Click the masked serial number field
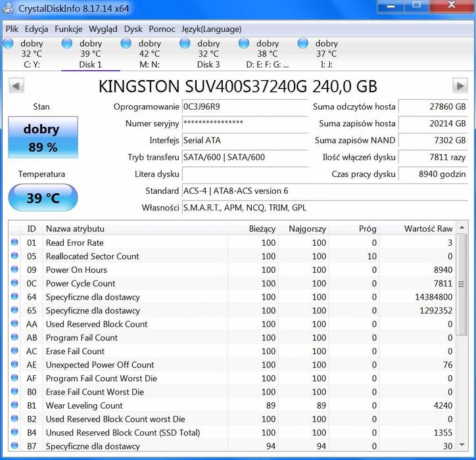476x460 pixels. pos(245,124)
